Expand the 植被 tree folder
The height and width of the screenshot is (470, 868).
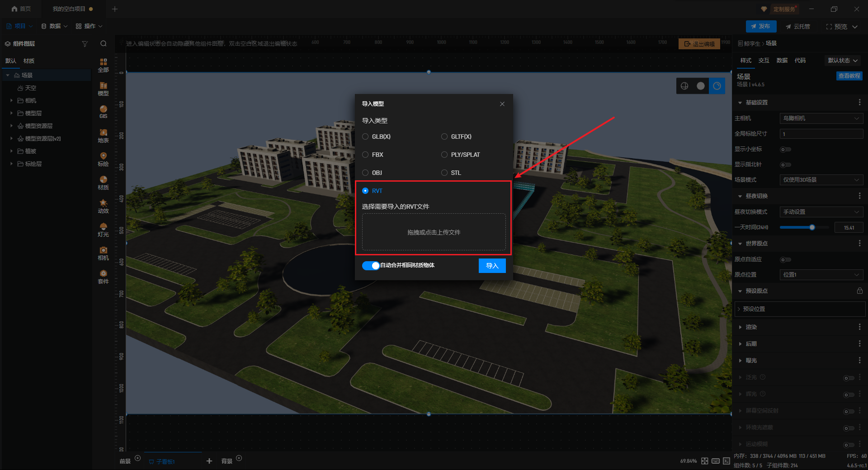(11, 151)
